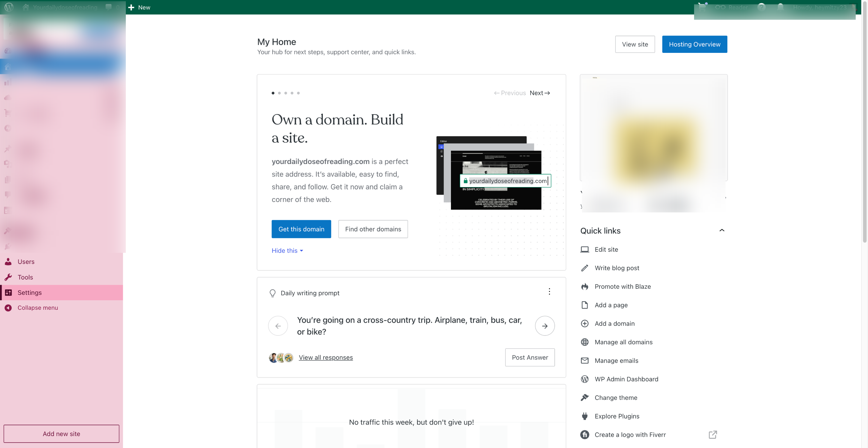The height and width of the screenshot is (448, 868).
Task: Open Users menu in sidebar
Action: [26, 262]
